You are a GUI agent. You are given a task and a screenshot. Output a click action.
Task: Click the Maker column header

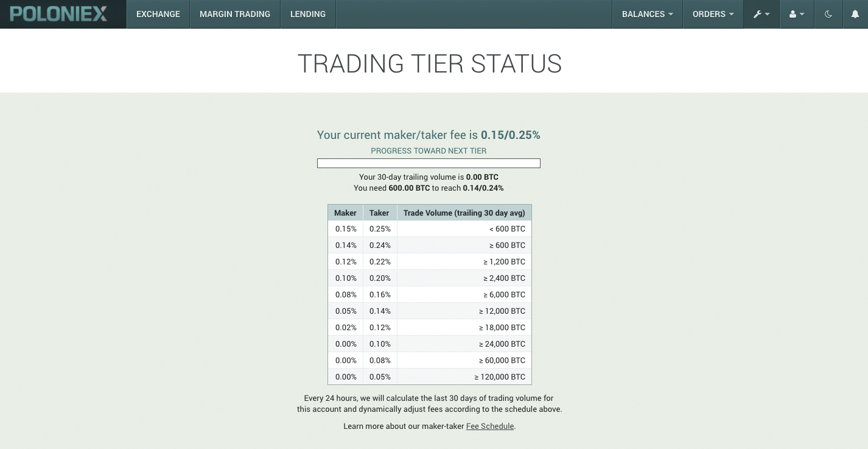(x=345, y=213)
